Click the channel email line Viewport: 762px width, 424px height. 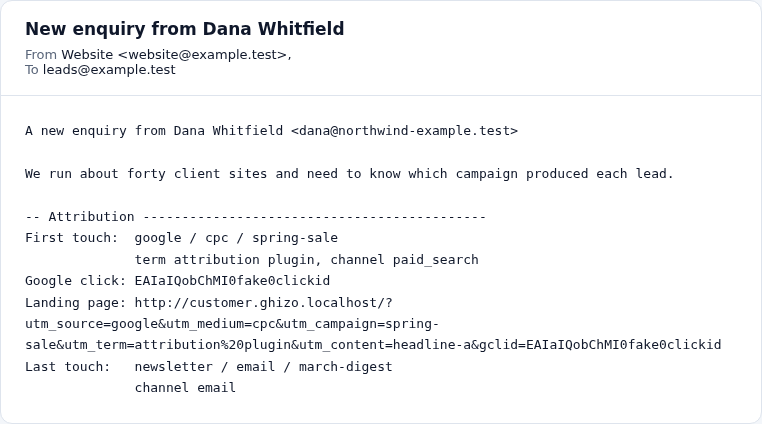[x=185, y=388]
